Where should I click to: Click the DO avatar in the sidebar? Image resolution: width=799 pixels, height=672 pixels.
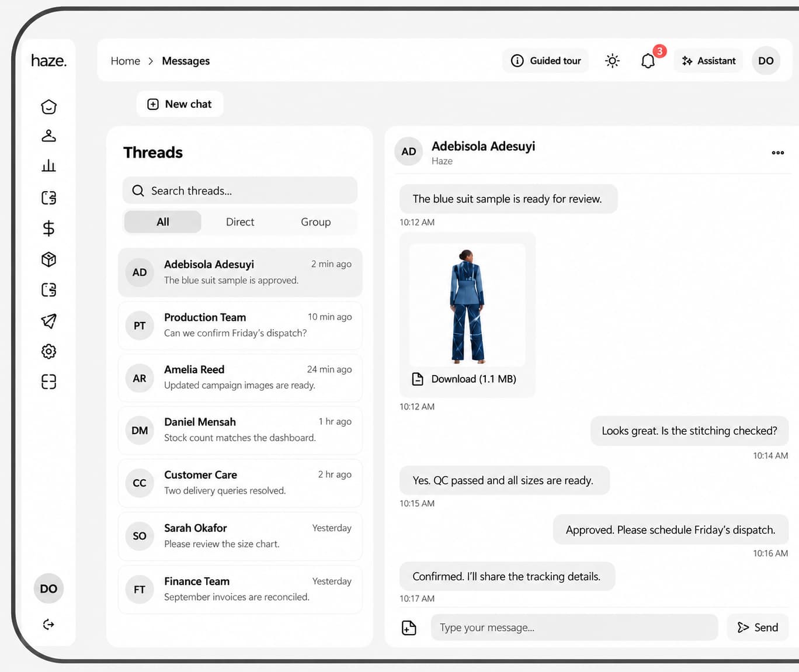click(49, 588)
